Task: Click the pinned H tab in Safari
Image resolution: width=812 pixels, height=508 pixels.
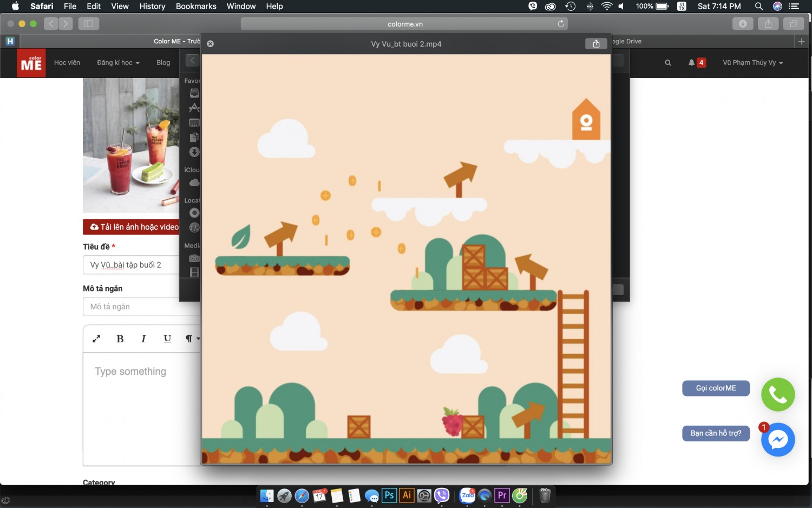Action: 10,41
